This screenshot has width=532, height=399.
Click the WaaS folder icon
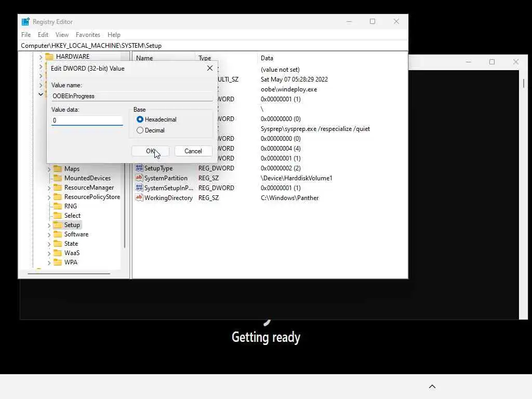pos(58,253)
